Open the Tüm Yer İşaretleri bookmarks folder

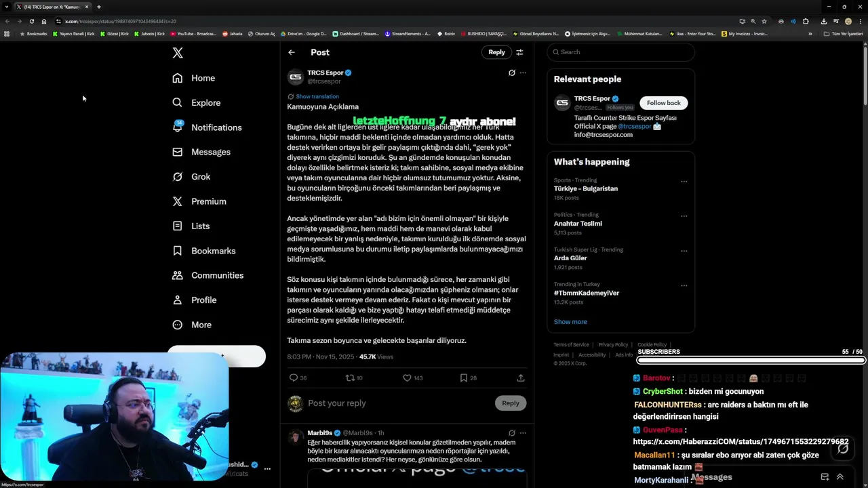tap(843, 33)
